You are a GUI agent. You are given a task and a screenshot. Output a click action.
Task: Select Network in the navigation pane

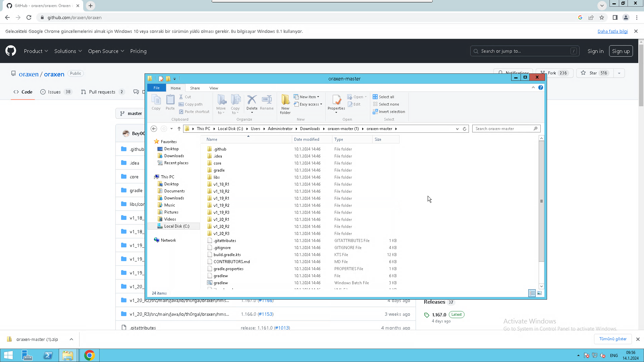tap(165, 240)
